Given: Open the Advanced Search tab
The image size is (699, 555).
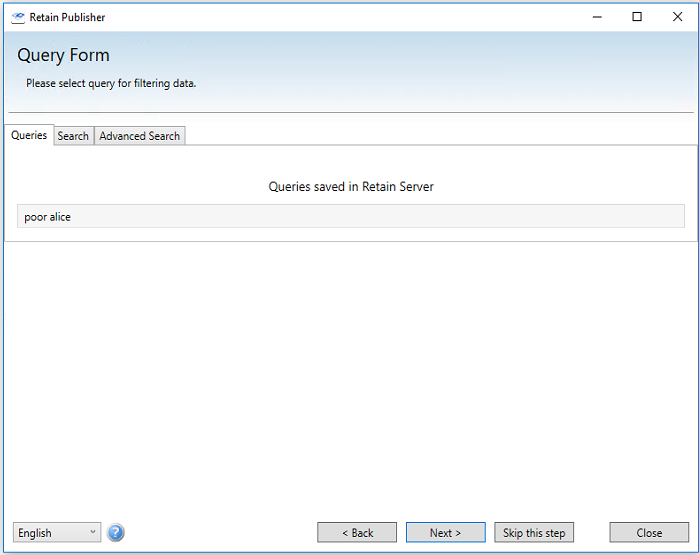Looking at the screenshot, I should click(x=140, y=136).
